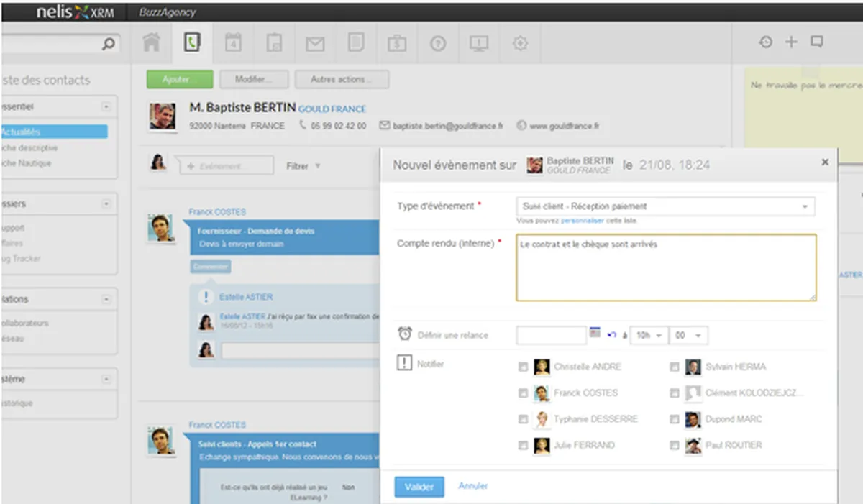Click the Annuler link
863x504 pixels.
coord(473,486)
